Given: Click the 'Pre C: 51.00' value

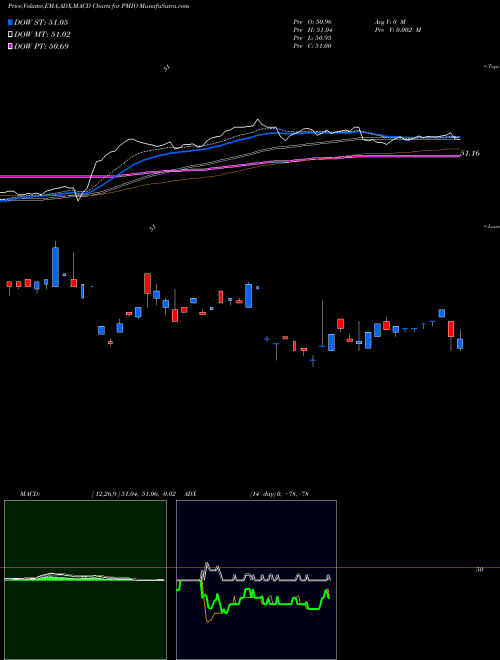Looking at the screenshot, I should pos(312,46).
